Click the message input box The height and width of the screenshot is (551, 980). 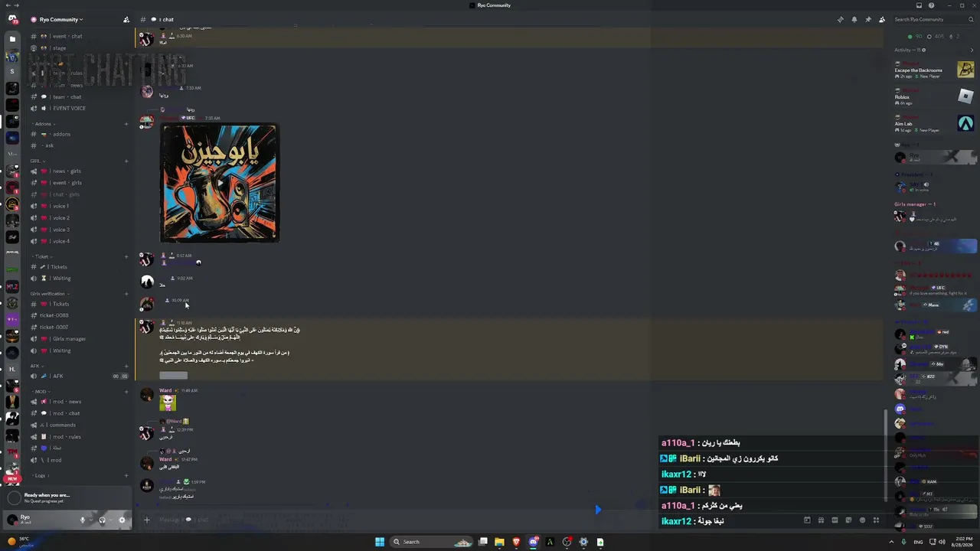tap(475, 520)
